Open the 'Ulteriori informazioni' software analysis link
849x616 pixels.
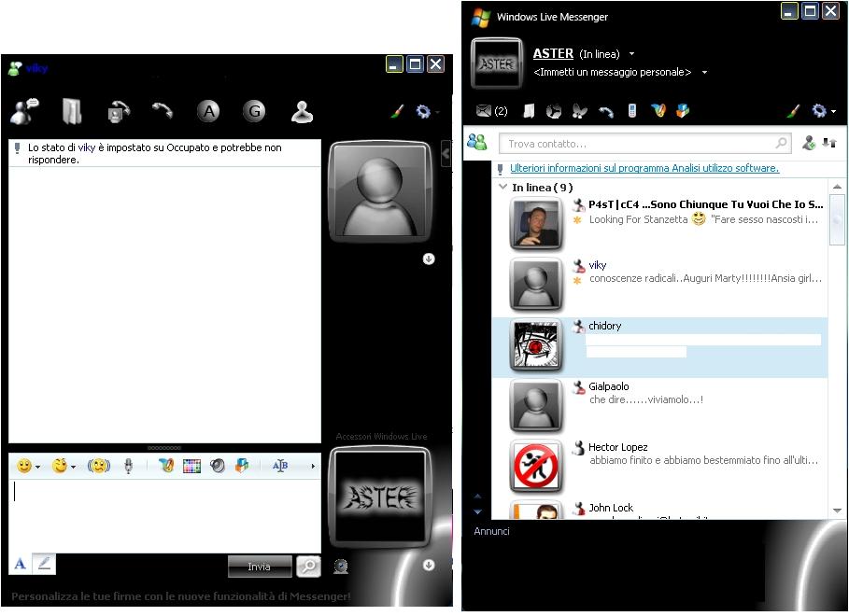(644, 169)
